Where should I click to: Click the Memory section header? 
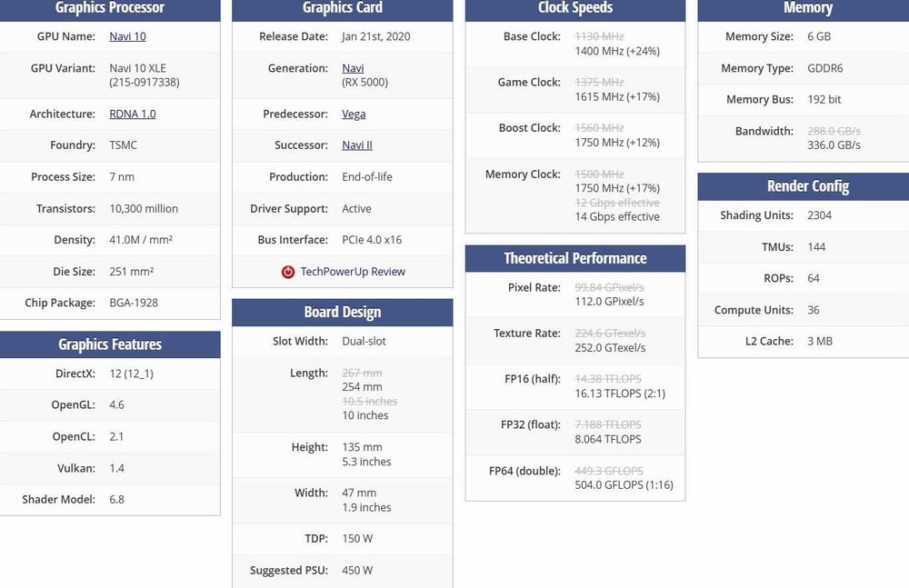804,9
